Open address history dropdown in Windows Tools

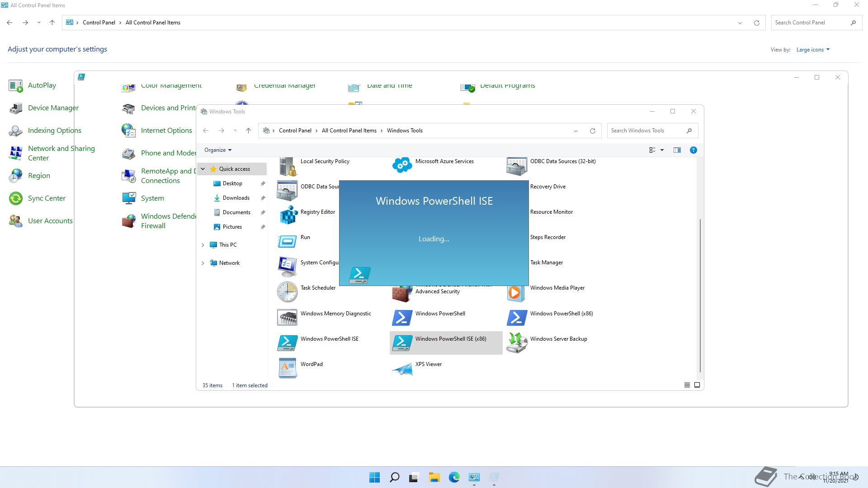(x=576, y=131)
